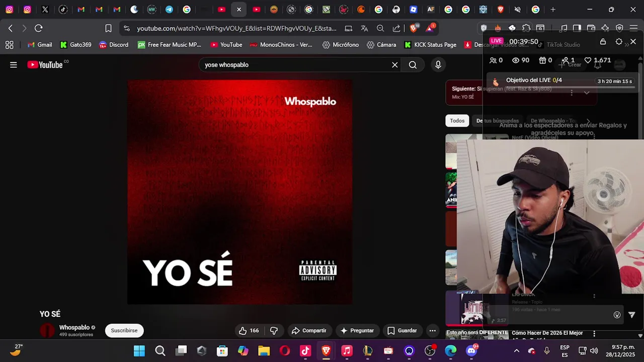Open Windows Start menu
Viewport: 644px width, 362px height.
(139, 351)
